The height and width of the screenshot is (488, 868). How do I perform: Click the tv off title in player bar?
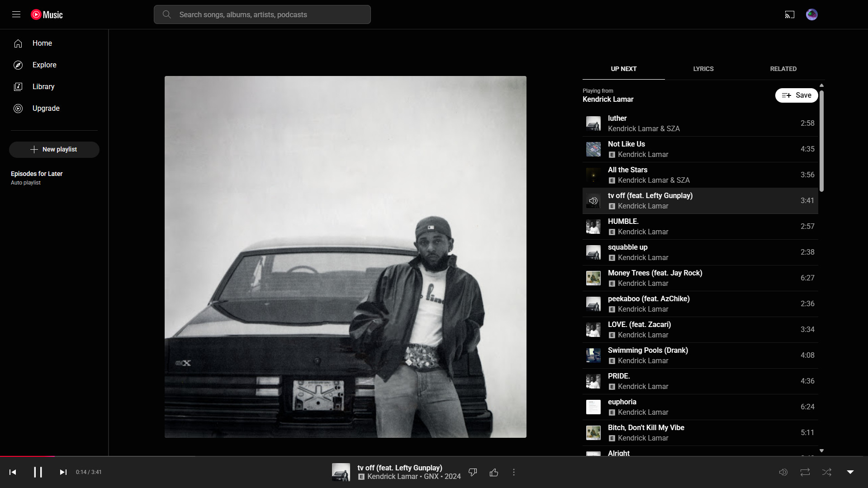coord(400,468)
